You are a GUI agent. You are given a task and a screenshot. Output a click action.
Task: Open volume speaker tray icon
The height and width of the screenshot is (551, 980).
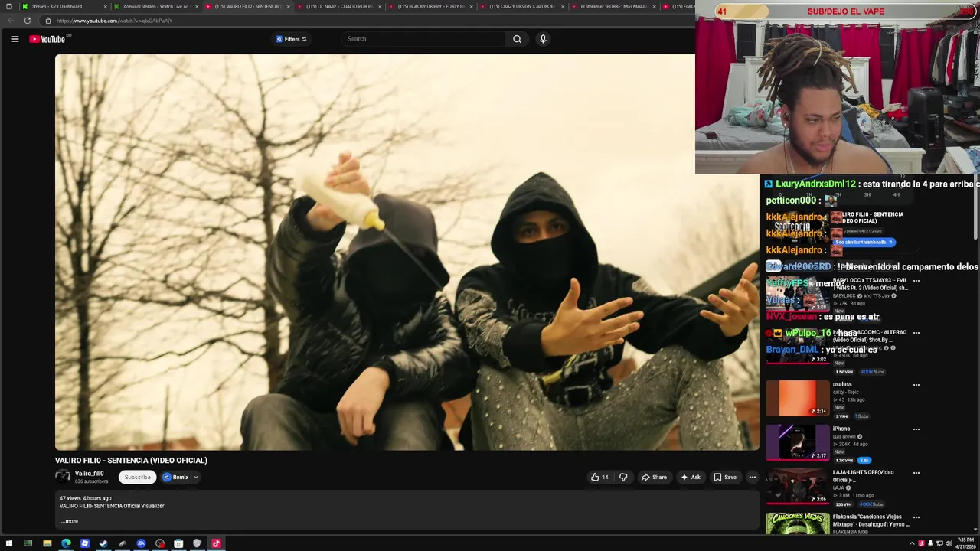pos(948,543)
